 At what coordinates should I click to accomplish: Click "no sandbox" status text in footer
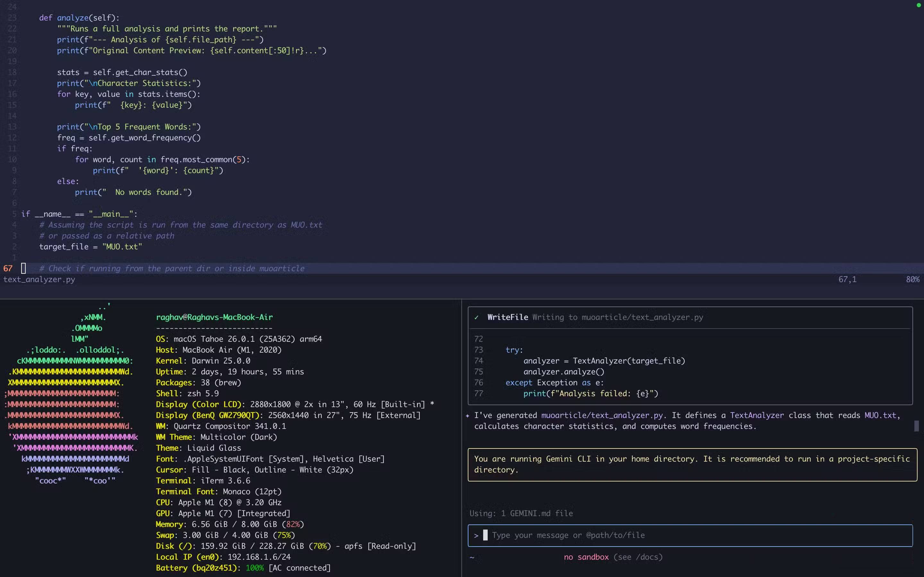coord(586,557)
